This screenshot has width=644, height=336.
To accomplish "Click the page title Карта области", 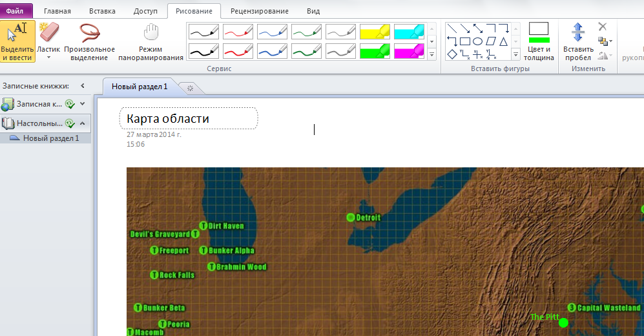I will (168, 118).
